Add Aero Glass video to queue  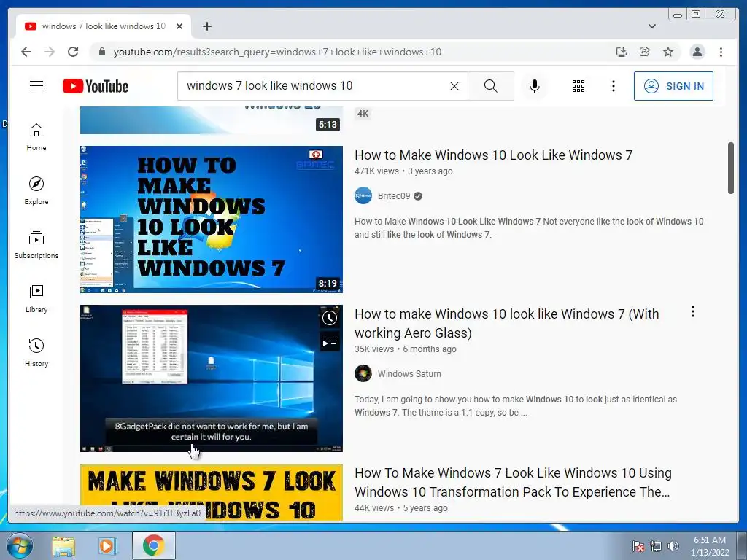(330, 341)
